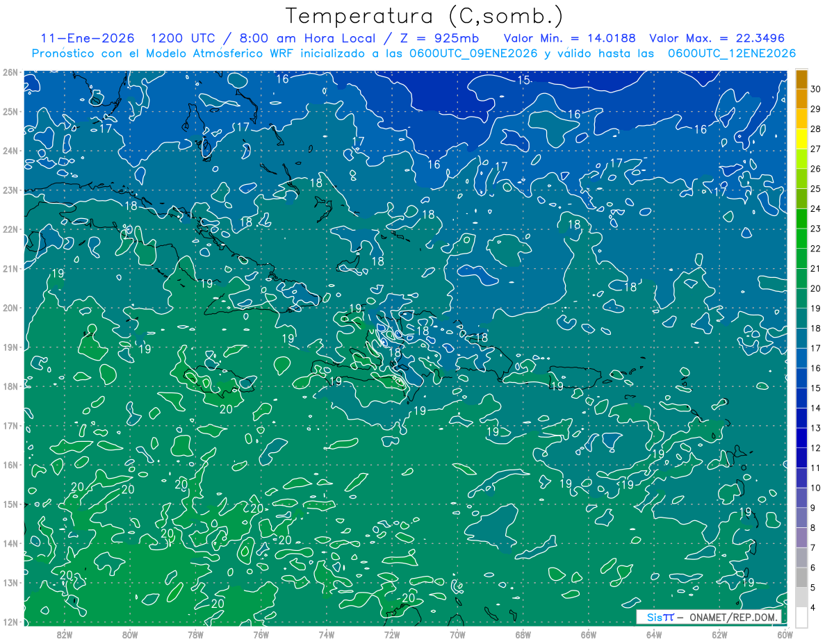The width and height of the screenshot is (834, 644).
Task: Click the '25N' latitude axis label
Action: tap(10, 111)
